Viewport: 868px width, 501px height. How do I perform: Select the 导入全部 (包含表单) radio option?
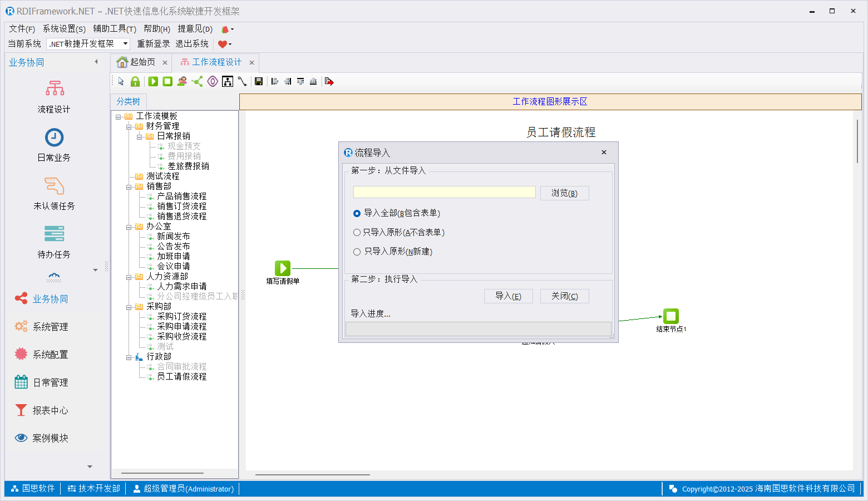[357, 213]
